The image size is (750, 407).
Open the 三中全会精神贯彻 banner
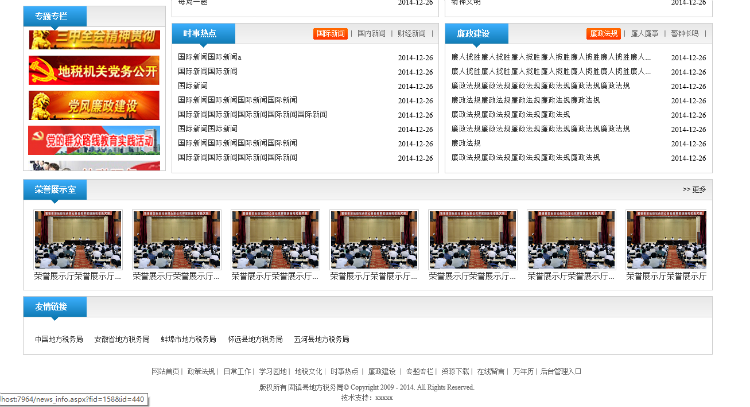(94, 39)
